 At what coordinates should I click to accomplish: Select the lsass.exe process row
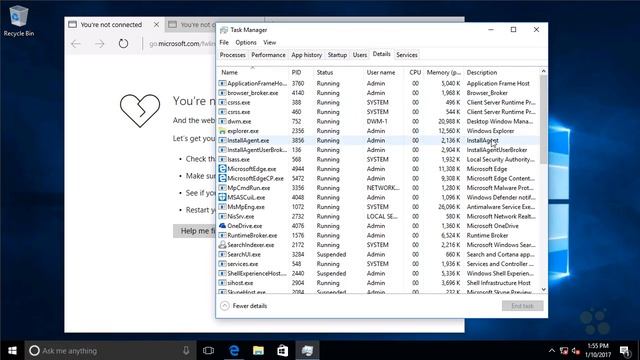point(378,160)
